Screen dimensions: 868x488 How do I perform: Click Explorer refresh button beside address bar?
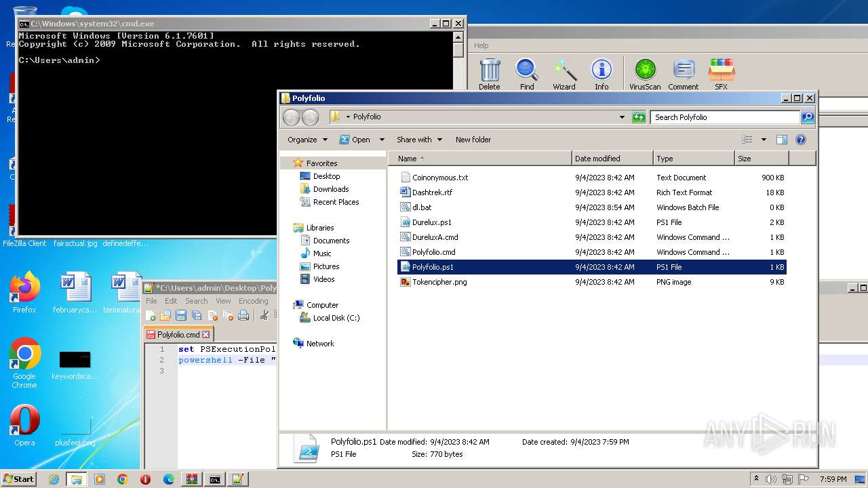pos(639,117)
